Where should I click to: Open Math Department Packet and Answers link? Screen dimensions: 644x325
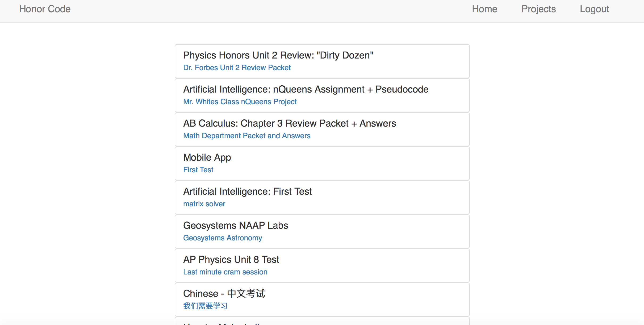pos(246,136)
